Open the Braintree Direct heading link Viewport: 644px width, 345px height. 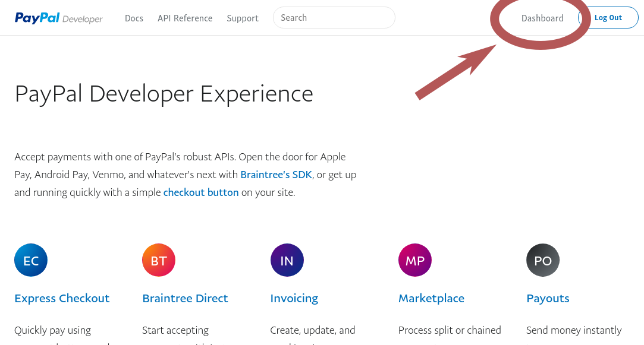coord(185,298)
